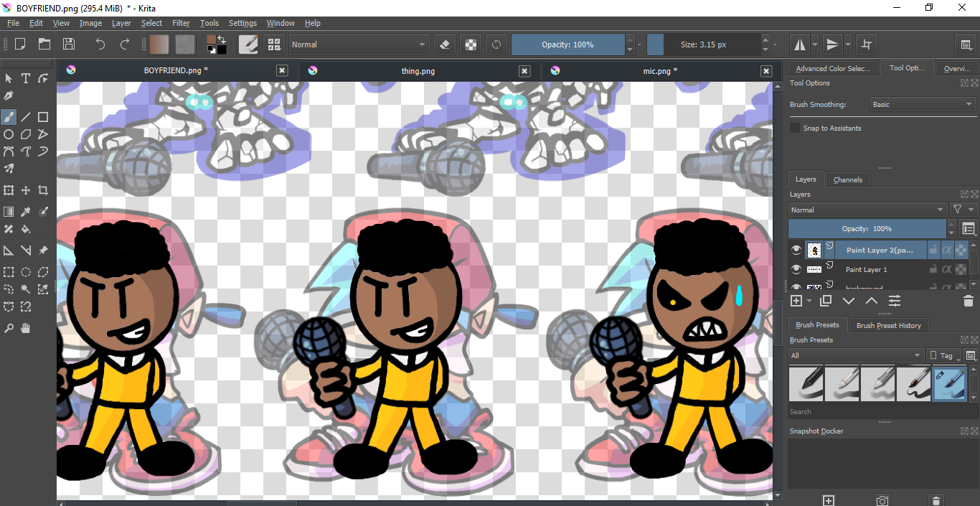This screenshot has height=506, width=980.
Task: Open the brush blending mode Normal dropdown
Action: [359, 44]
